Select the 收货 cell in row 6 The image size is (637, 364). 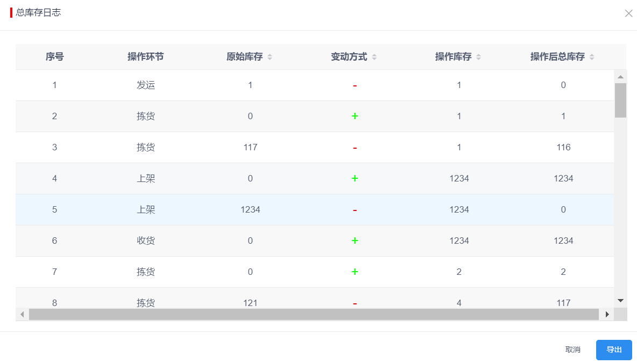(x=146, y=241)
